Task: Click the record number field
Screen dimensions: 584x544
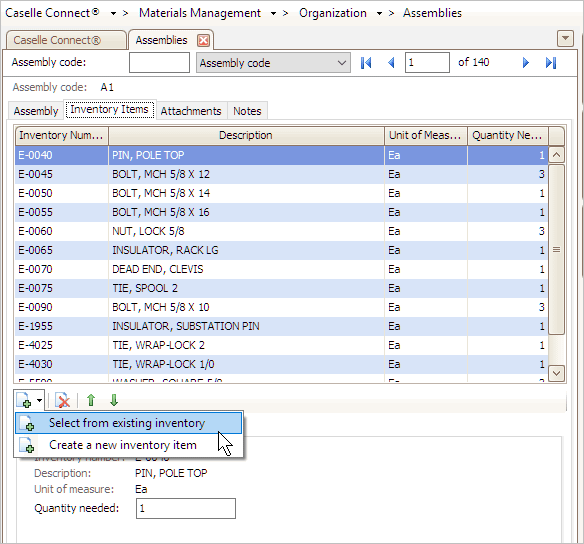Action: (427, 63)
